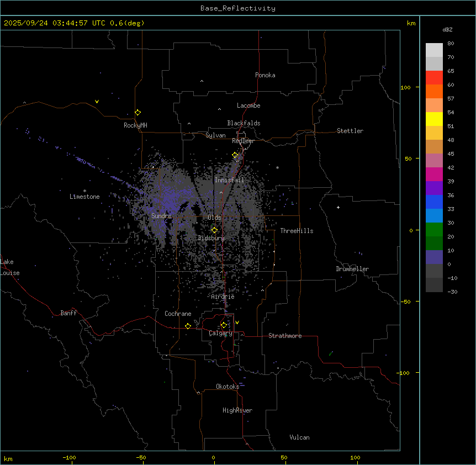Click the Airdrie city label
The width and height of the screenshot is (476, 465).
[223, 297]
